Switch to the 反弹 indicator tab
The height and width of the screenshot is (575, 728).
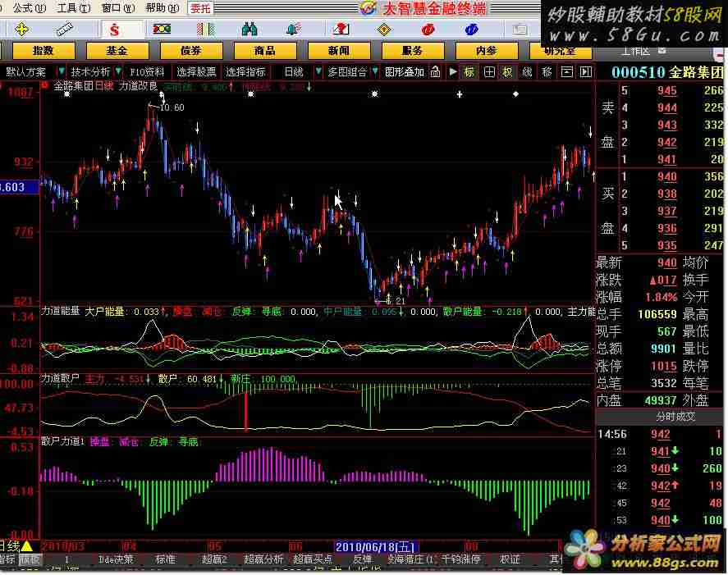[x=362, y=559]
